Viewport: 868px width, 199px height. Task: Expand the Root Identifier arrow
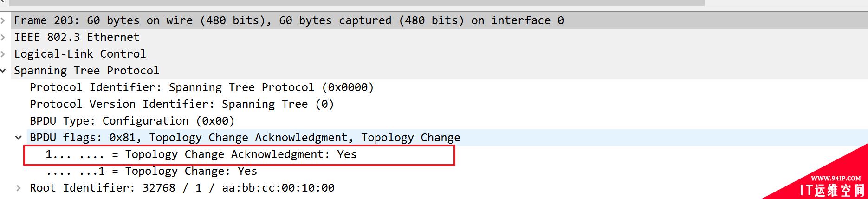(x=19, y=188)
